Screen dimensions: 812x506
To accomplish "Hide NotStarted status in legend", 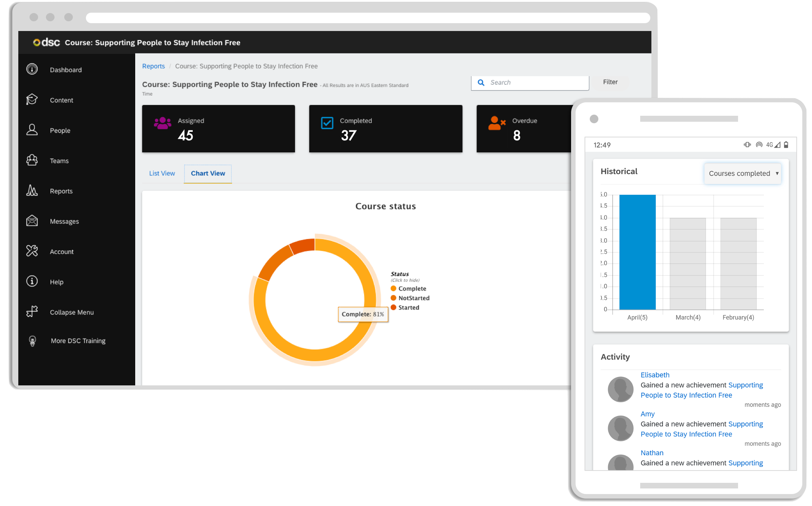I will click(x=413, y=298).
